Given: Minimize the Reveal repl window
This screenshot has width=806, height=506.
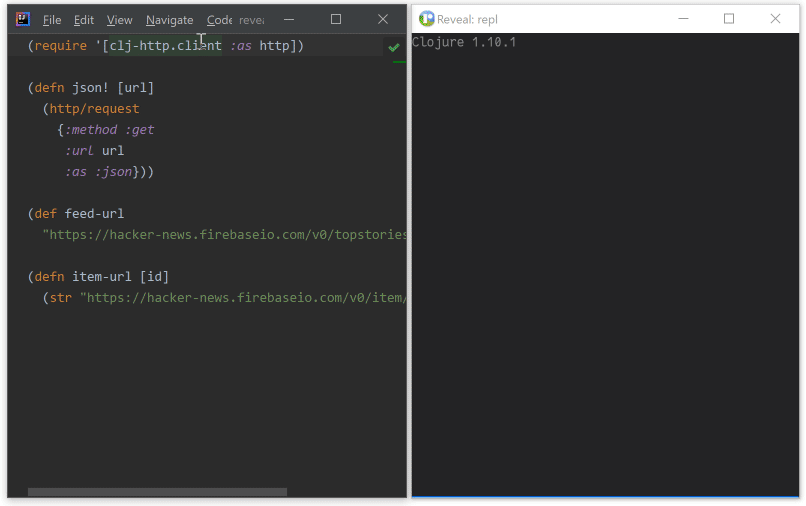Looking at the screenshot, I should pyautogui.click(x=683, y=19).
